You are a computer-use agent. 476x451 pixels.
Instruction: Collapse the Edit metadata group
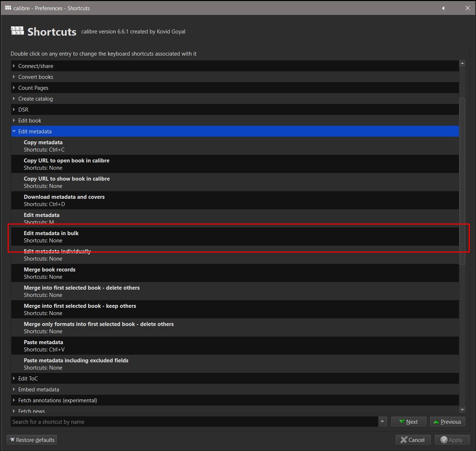(14, 131)
